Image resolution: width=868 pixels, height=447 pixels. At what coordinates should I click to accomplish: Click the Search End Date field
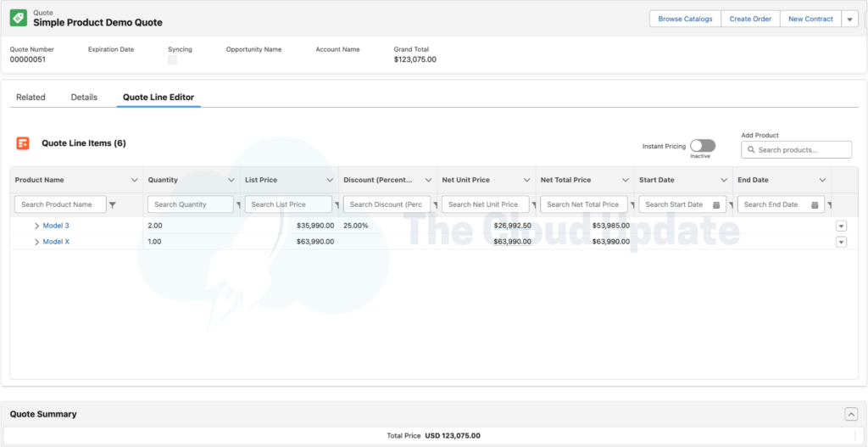(x=781, y=204)
